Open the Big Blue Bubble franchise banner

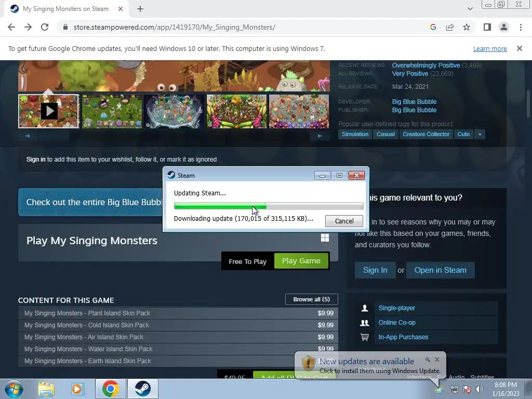90,202
